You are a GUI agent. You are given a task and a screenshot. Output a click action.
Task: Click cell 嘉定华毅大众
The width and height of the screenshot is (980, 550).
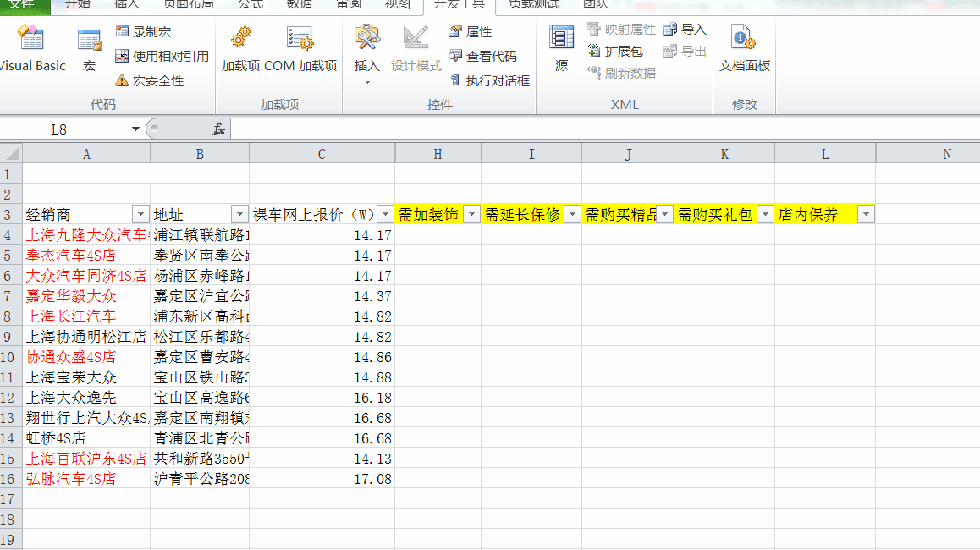(86, 296)
